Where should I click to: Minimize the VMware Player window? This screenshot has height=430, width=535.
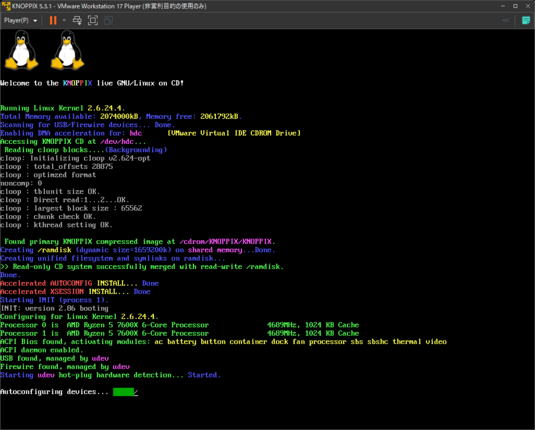[x=503, y=6]
